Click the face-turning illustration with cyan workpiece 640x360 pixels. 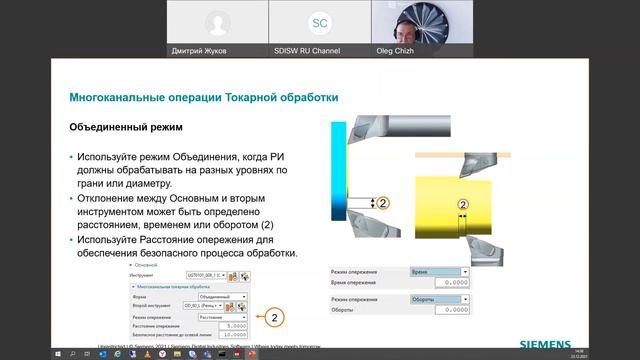tap(391, 176)
